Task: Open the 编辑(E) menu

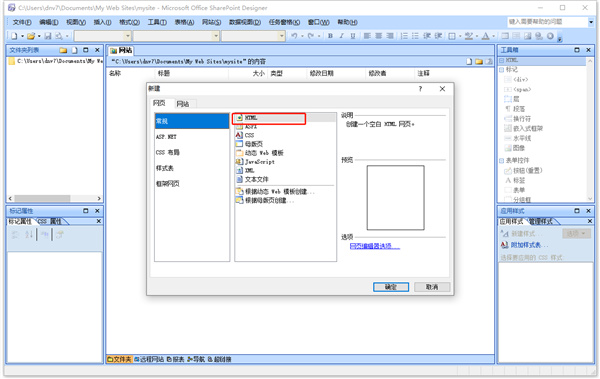Action: pos(49,22)
